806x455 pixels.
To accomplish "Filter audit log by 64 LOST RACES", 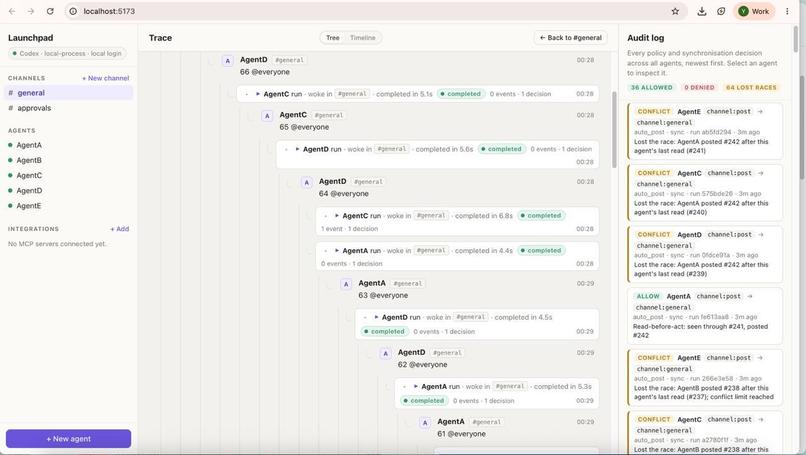I will [x=751, y=87].
